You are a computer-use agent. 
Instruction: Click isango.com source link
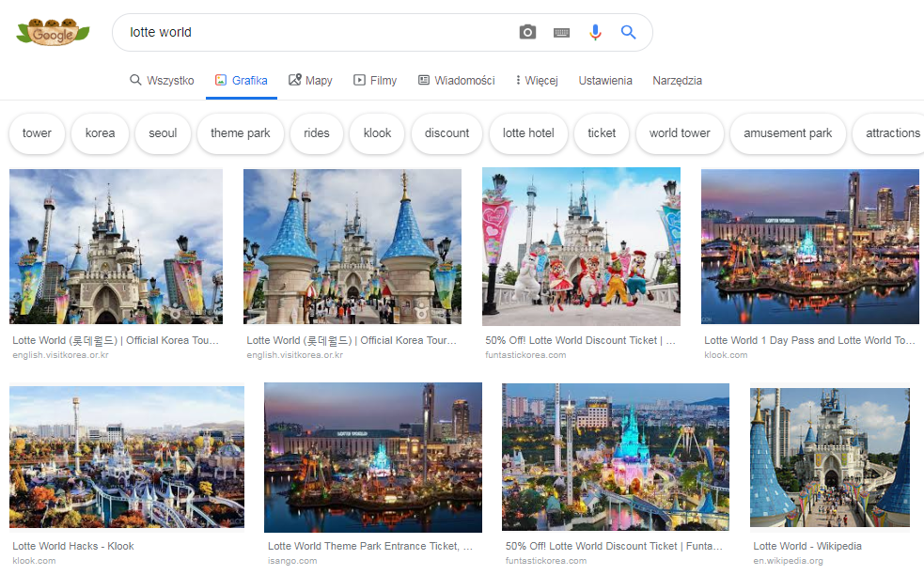coord(291,561)
